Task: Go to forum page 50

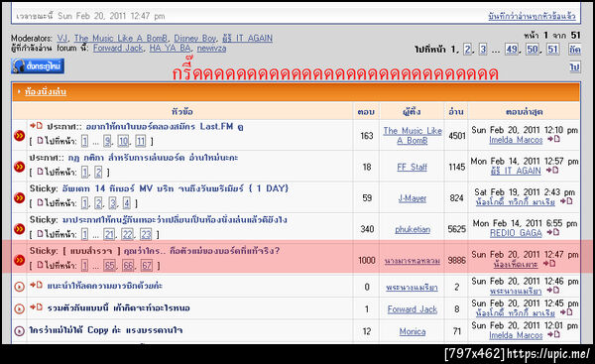Action: coord(532,49)
